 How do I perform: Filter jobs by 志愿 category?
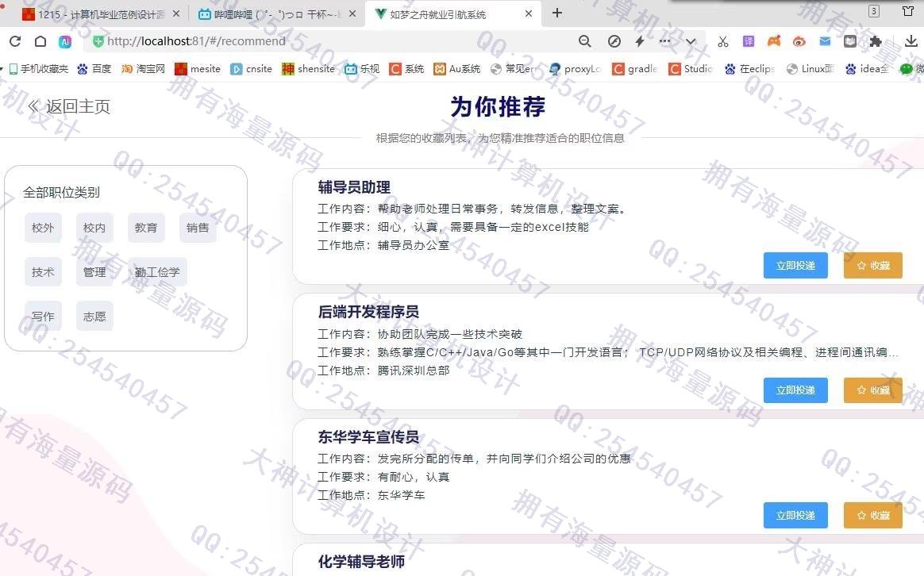click(94, 317)
